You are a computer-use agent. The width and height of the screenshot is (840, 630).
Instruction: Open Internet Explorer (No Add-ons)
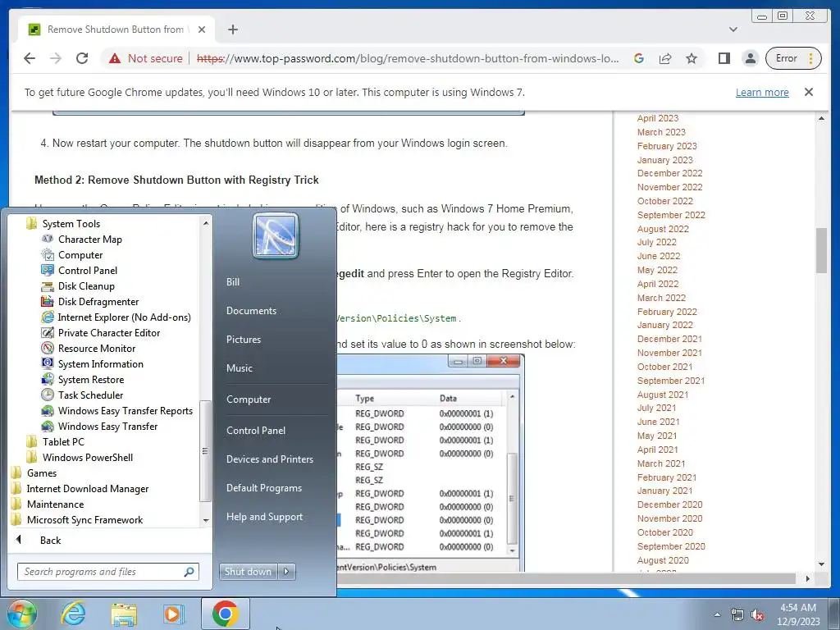pos(124,317)
